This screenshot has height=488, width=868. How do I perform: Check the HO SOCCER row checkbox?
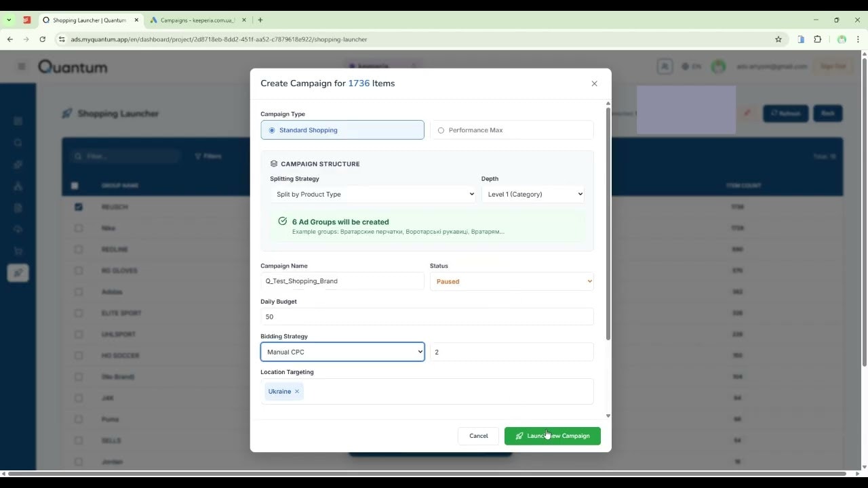(x=79, y=355)
